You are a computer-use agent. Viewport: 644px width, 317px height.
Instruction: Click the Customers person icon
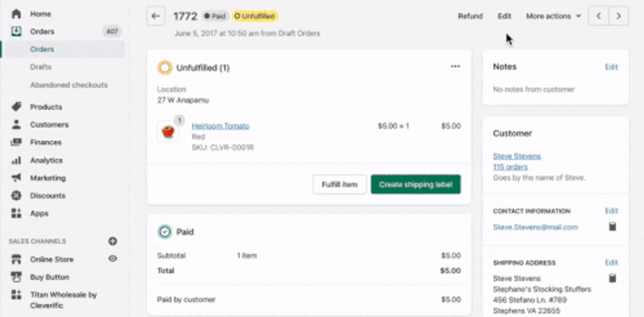coord(16,124)
